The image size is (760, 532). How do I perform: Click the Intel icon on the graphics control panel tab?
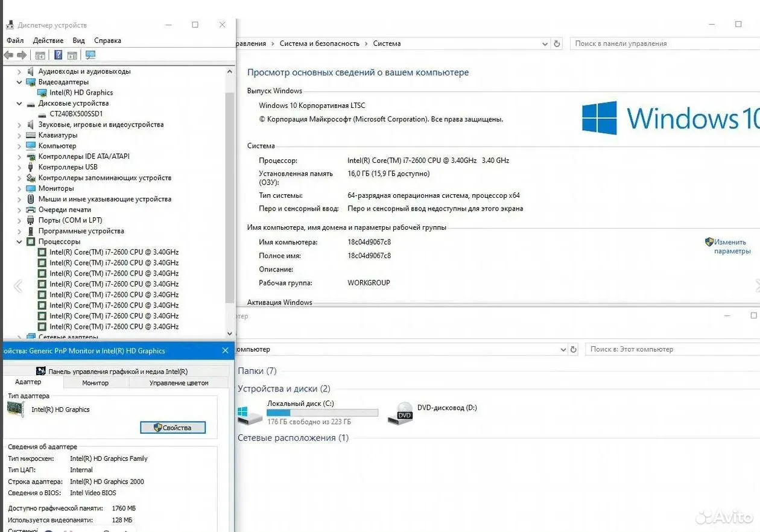pyautogui.click(x=41, y=372)
